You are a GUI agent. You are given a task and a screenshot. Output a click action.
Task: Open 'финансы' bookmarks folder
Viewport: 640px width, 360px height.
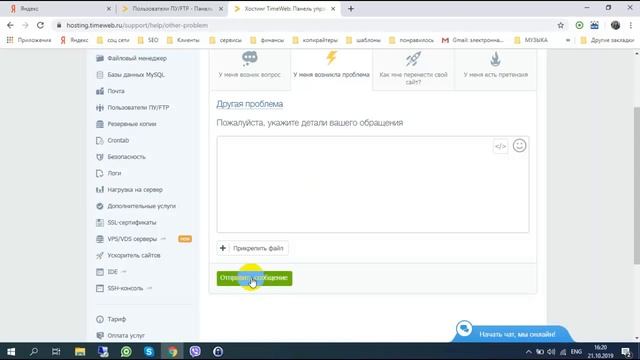267,40
